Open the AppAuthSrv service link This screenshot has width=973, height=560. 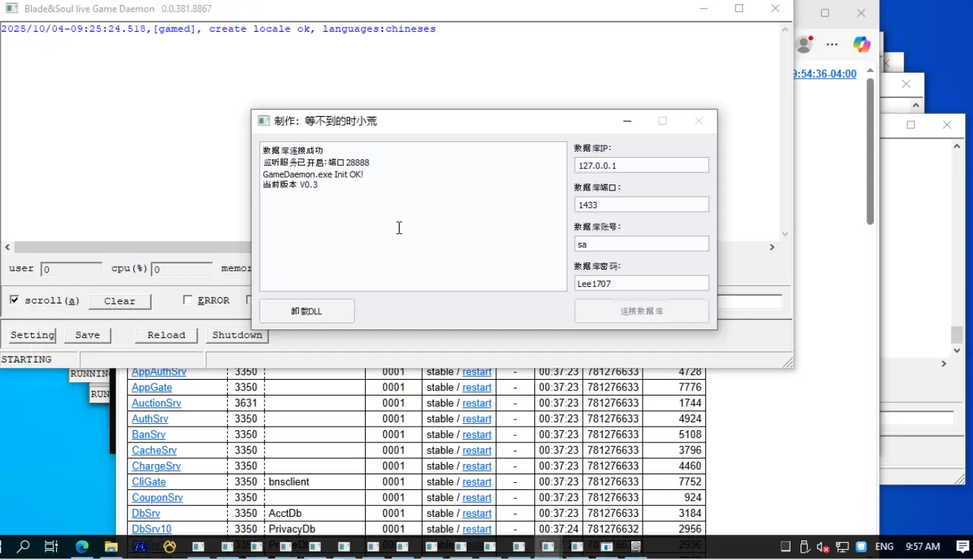coord(159,372)
